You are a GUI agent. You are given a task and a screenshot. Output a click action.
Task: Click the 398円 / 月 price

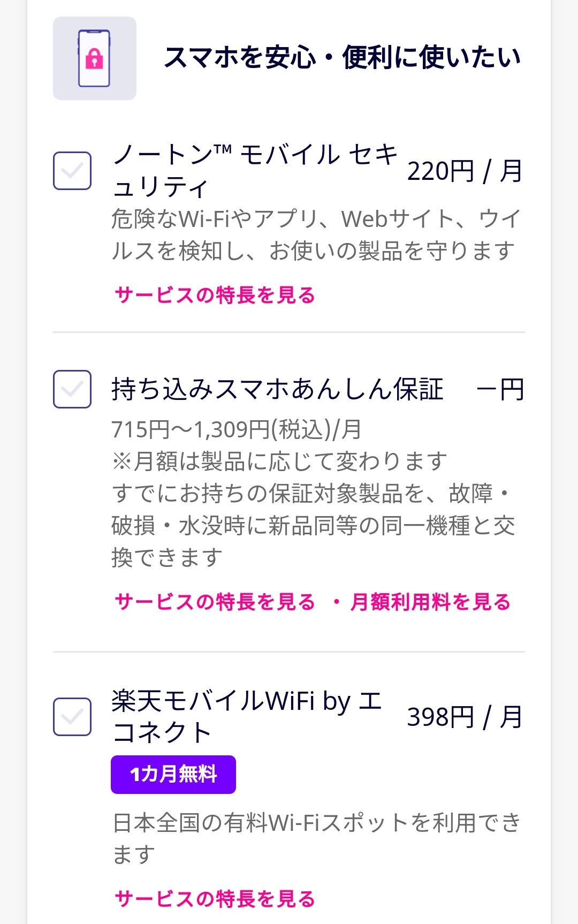(x=465, y=717)
